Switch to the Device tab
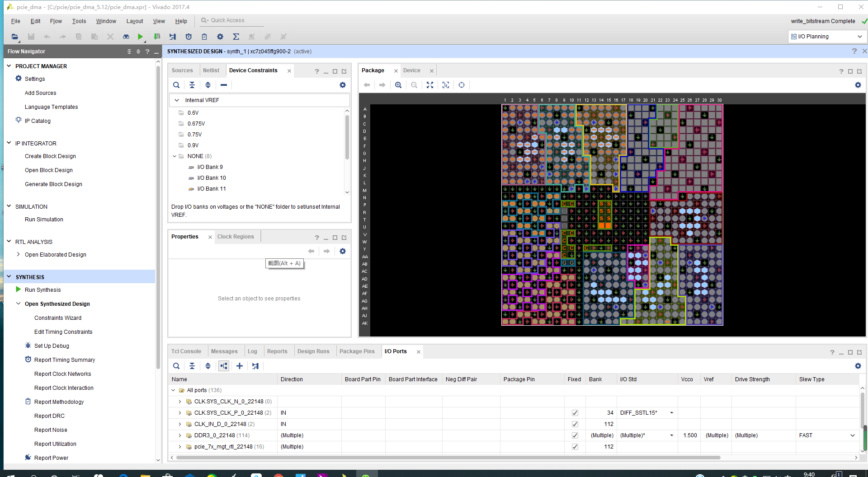 coord(412,70)
